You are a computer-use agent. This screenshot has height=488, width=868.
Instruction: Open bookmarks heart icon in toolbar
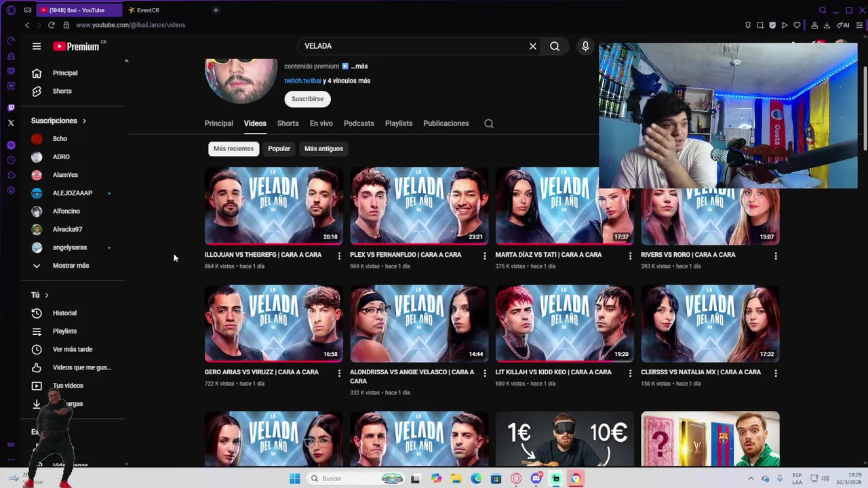click(797, 25)
